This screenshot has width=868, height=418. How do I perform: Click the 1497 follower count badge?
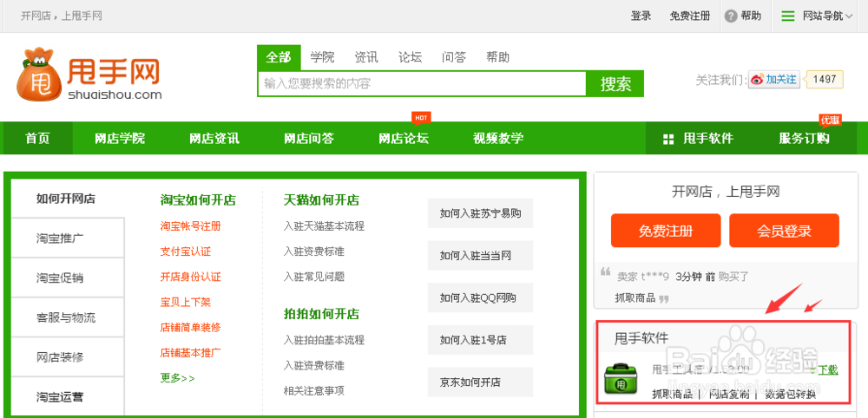pyautogui.click(x=825, y=80)
